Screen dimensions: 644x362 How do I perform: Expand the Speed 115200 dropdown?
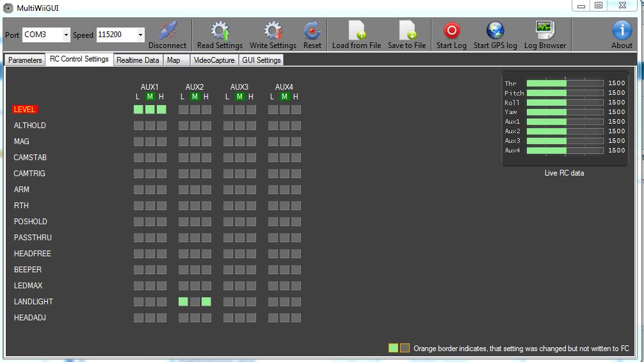140,35
